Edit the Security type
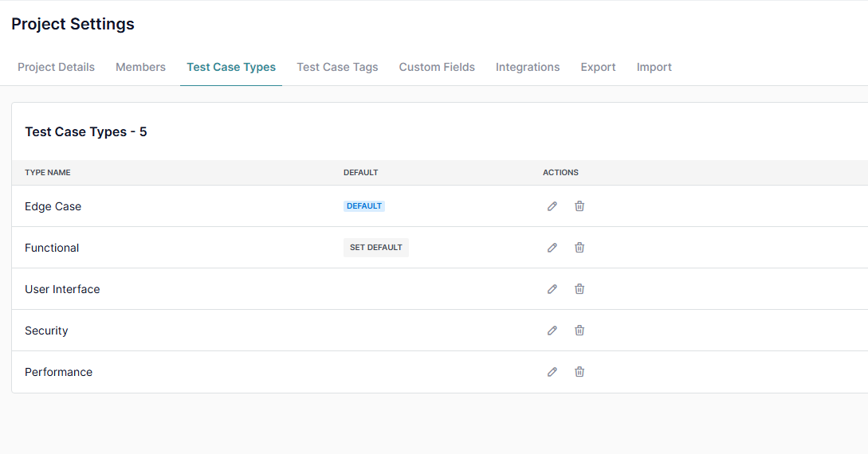868x454 pixels. pos(552,331)
